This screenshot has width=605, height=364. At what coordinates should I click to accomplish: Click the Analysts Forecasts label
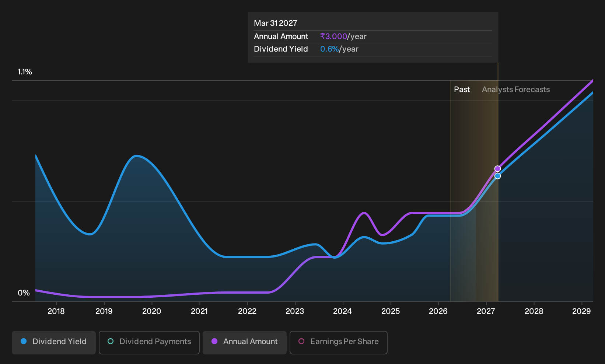click(516, 90)
